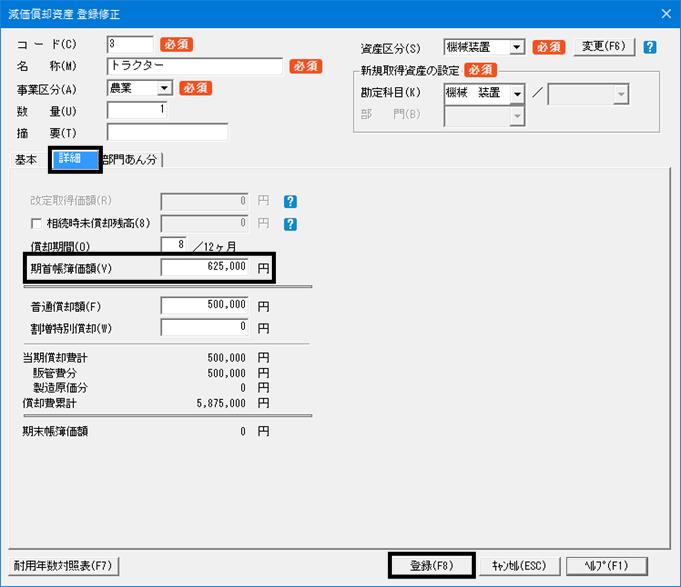Click キャンセル(ESC) button
This screenshot has width=681, height=587.
519,566
